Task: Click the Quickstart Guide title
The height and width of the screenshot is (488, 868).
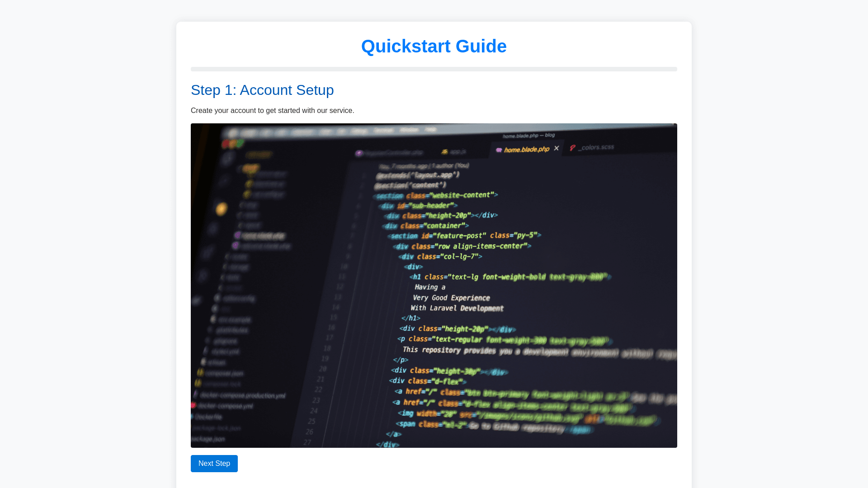Action: point(434,47)
